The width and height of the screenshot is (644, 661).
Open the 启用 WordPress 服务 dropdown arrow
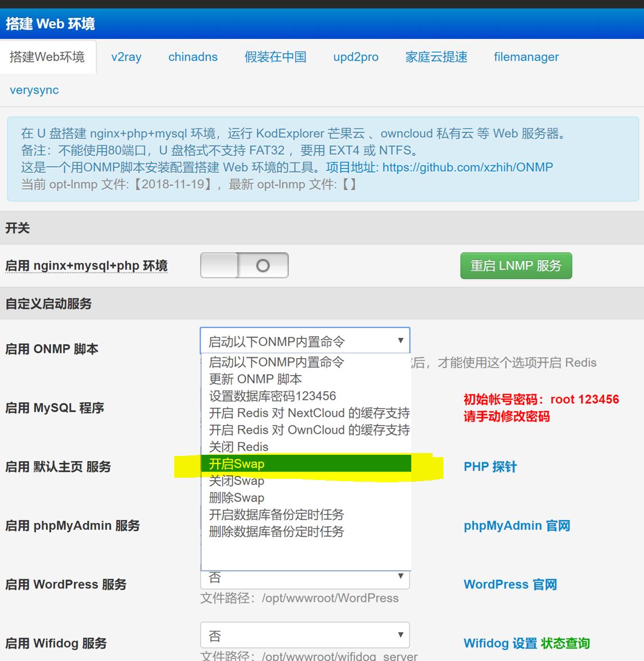400,576
